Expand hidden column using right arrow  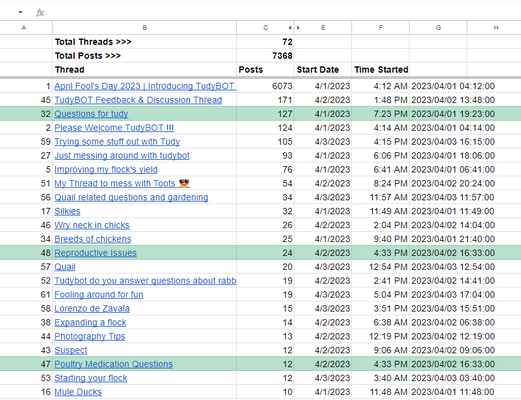(x=298, y=28)
